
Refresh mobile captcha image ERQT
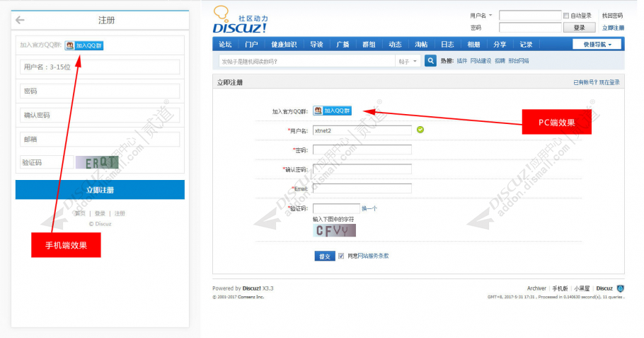tap(97, 162)
